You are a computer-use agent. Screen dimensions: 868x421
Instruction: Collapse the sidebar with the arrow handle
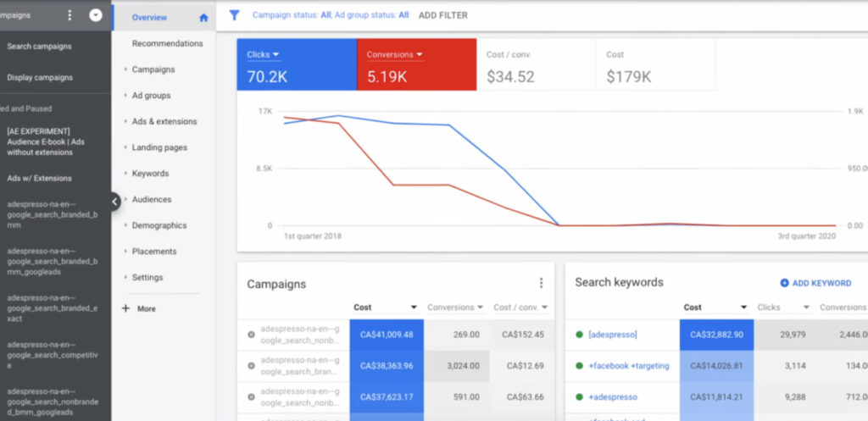tap(115, 201)
